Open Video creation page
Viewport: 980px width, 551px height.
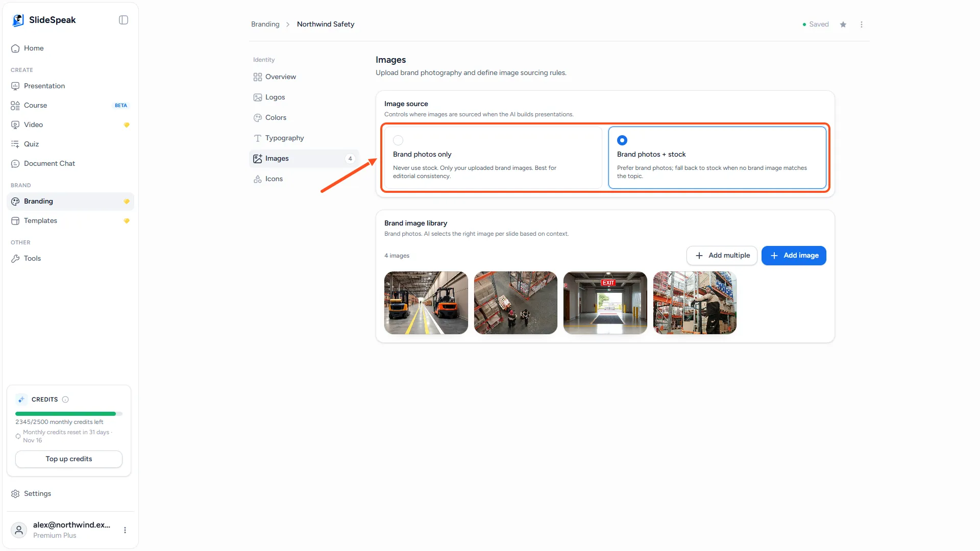pyautogui.click(x=70, y=125)
